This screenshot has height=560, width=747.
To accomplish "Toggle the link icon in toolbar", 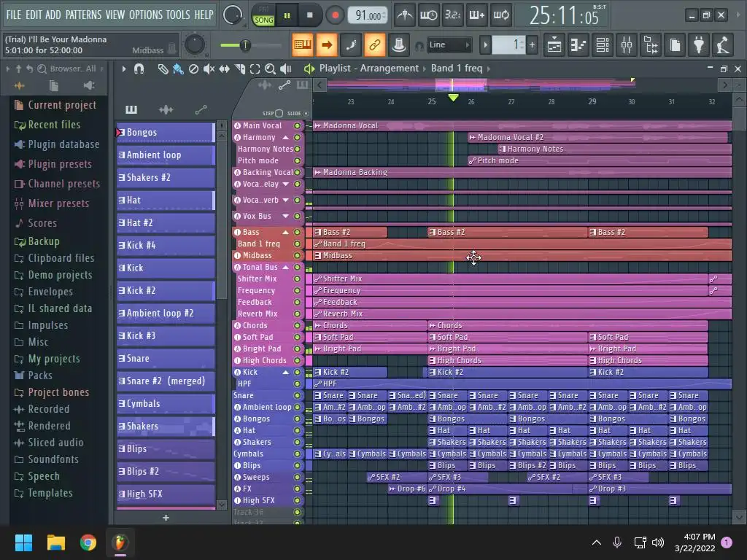I will point(374,44).
